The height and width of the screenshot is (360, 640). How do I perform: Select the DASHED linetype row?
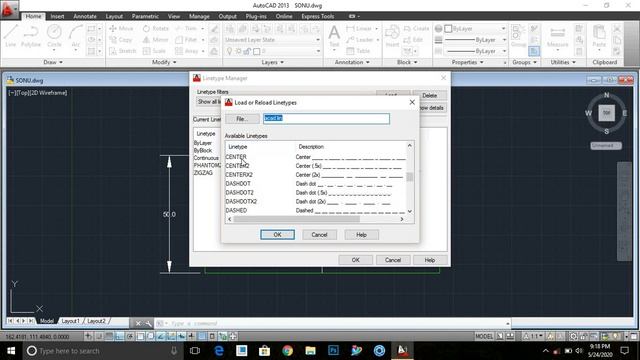click(316, 211)
